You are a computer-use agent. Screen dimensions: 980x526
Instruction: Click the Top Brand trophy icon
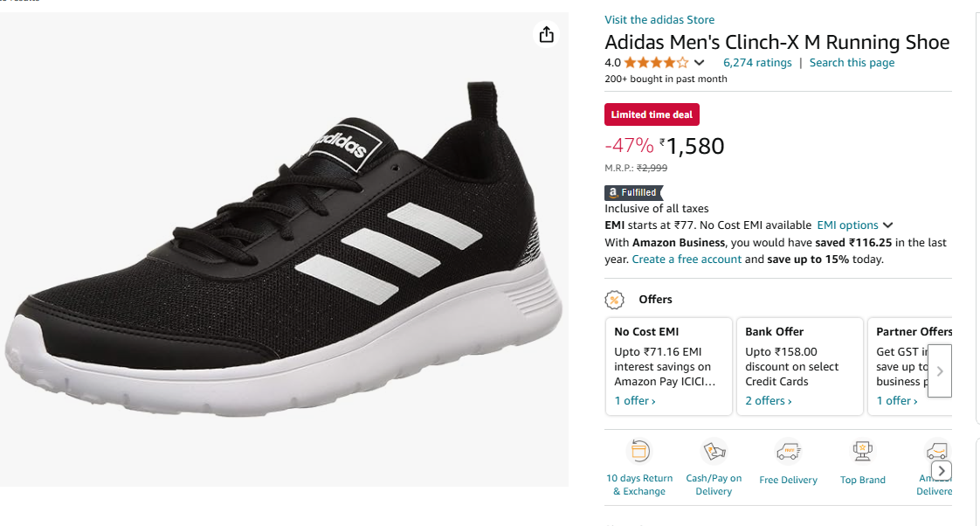pyautogui.click(x=862, y=452)
